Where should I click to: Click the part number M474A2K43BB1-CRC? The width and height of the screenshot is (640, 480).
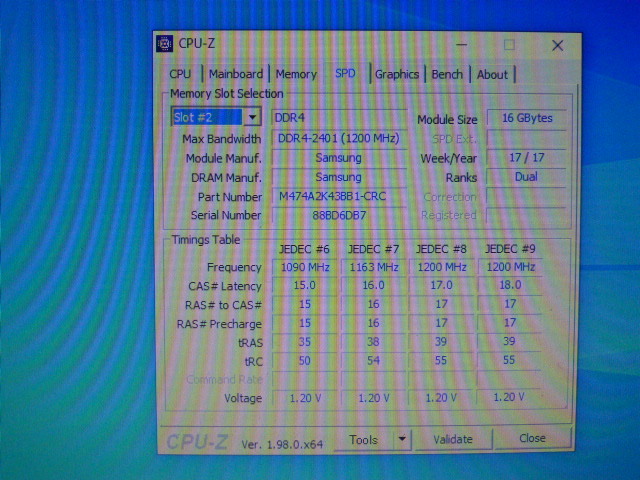click(x=339, y=196)
